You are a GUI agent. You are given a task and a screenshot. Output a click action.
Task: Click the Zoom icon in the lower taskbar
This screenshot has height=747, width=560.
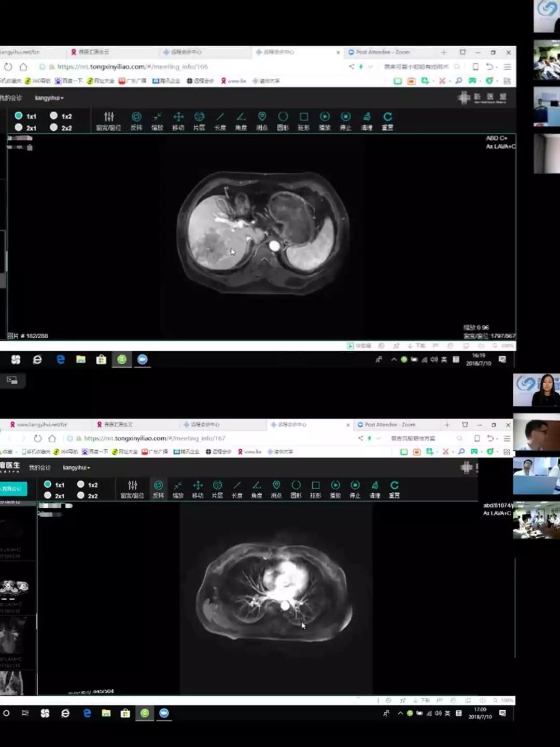tap(164, 713)
